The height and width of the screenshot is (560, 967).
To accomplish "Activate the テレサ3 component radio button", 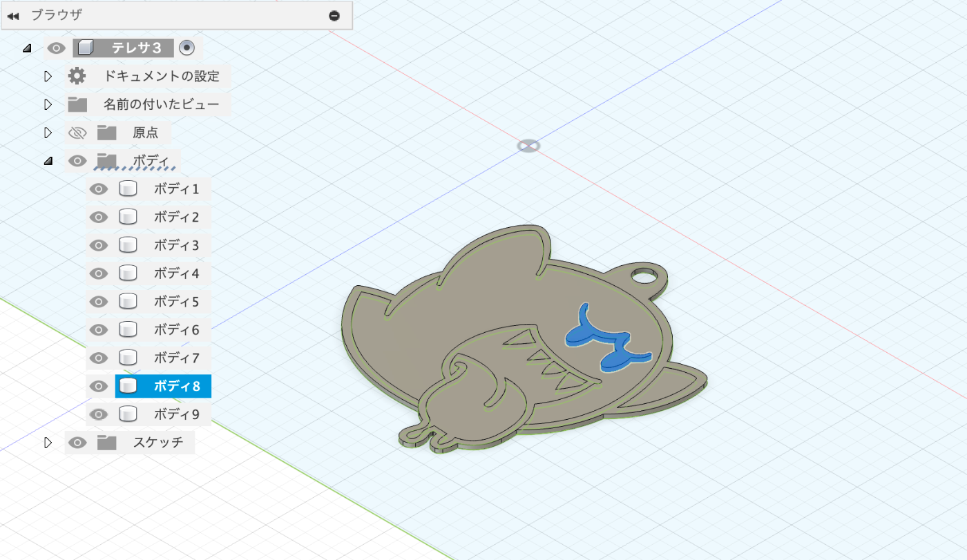I will pos(186,48).
